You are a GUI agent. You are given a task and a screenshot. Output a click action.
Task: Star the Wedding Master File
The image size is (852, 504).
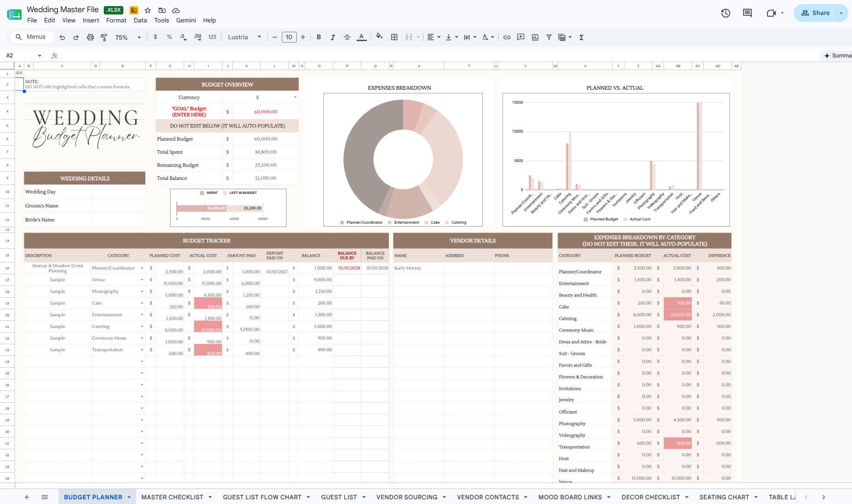click(148, 10)
